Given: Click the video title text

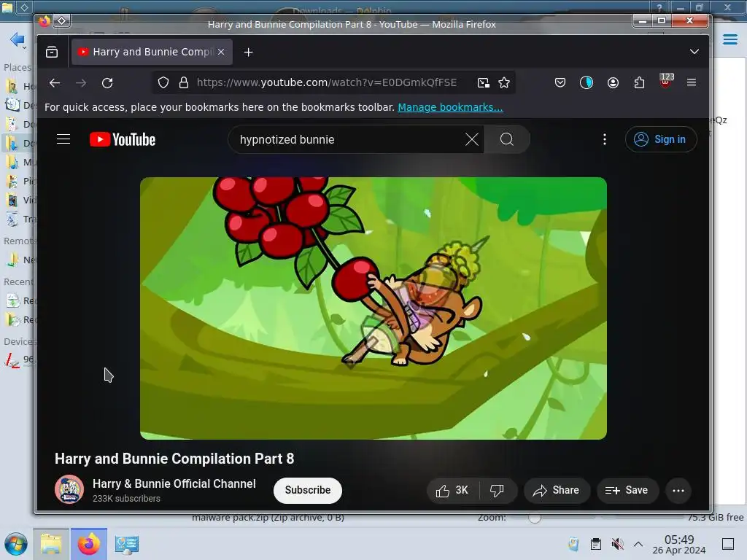Looking at the screenshot, I should point(174,459).
